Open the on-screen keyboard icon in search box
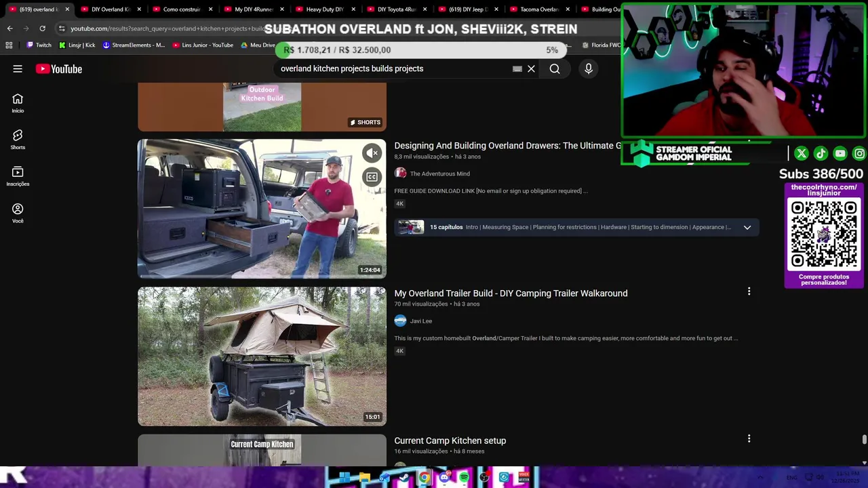This screenshot has width=868, height=488. tap(517, 68)
